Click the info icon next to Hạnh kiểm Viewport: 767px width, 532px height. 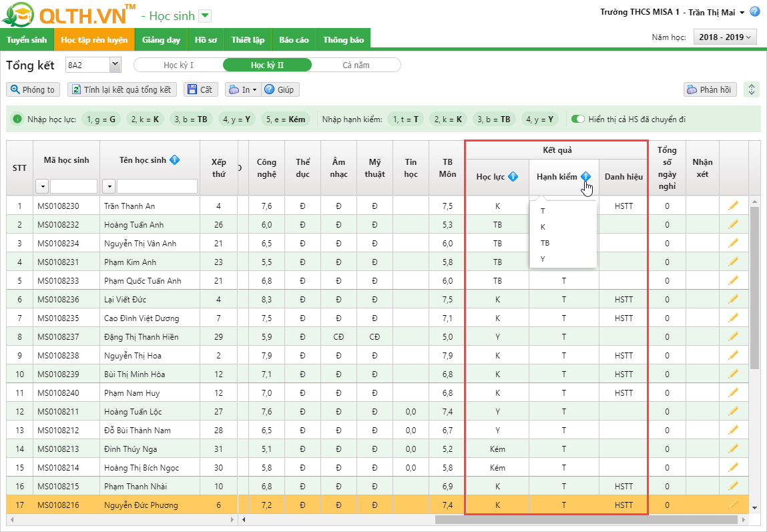(585, 176)
